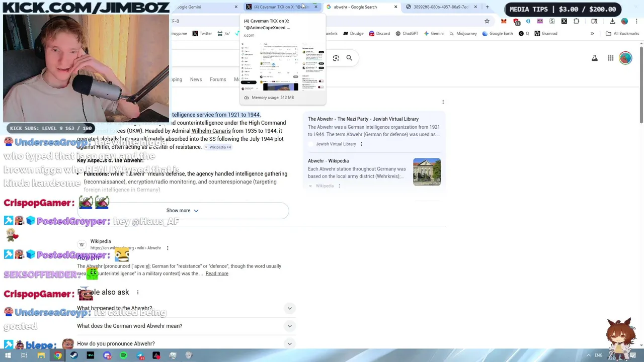Open Windows Task View
644x362 pixels.
pos(24,355)
